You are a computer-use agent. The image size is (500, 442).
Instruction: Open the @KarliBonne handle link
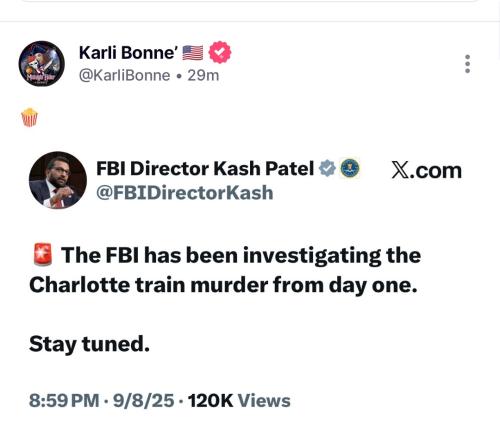pos(124,75)
